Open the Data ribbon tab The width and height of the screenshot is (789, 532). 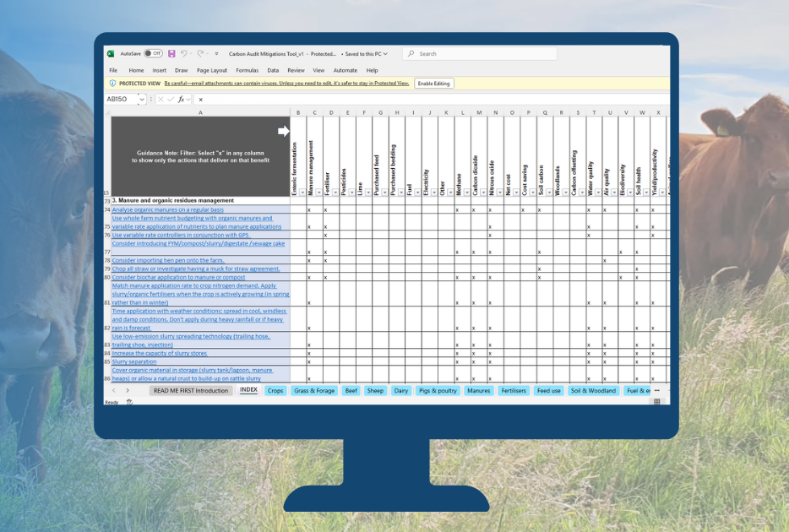click(273, 70)
